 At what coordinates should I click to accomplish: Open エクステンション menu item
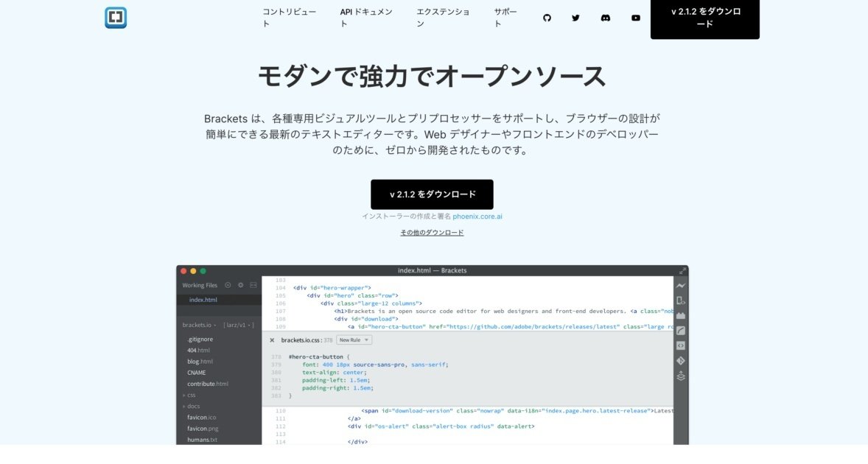(443, 18)
